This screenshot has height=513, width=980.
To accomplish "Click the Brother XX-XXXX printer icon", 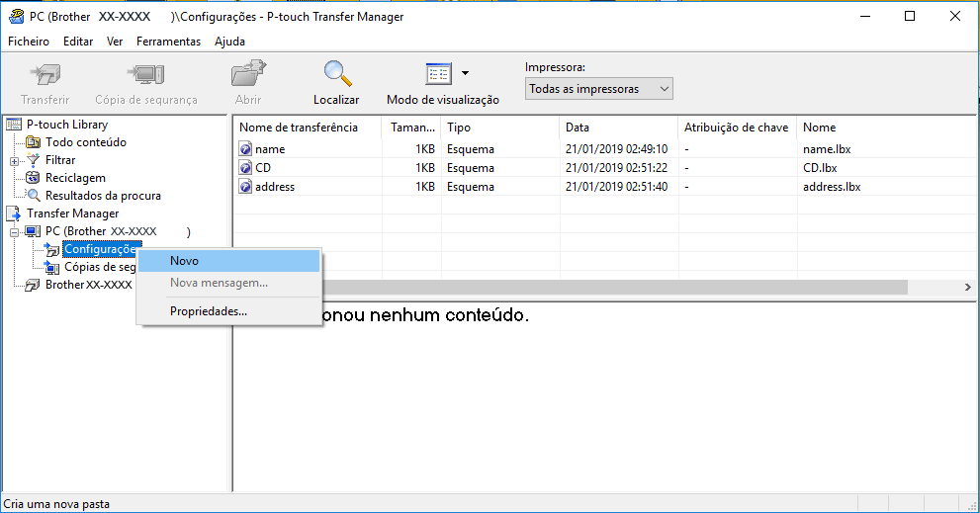I will 33,285.
